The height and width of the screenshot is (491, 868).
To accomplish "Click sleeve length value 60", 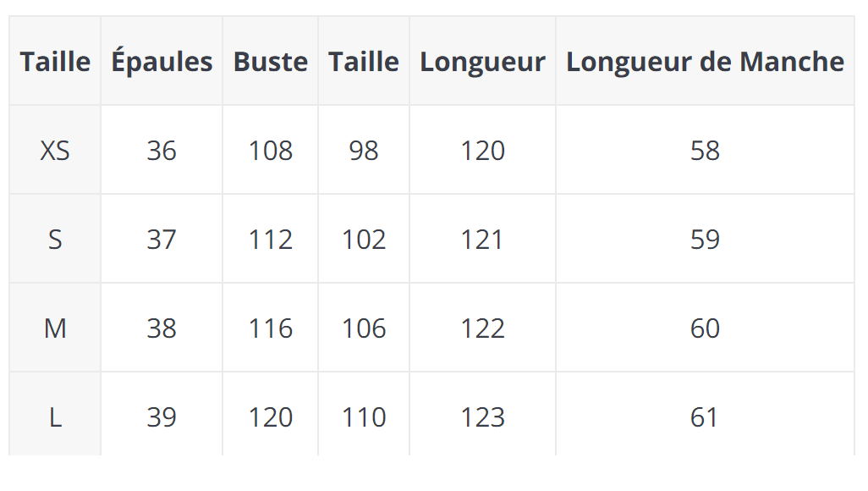I will point(705,328).
